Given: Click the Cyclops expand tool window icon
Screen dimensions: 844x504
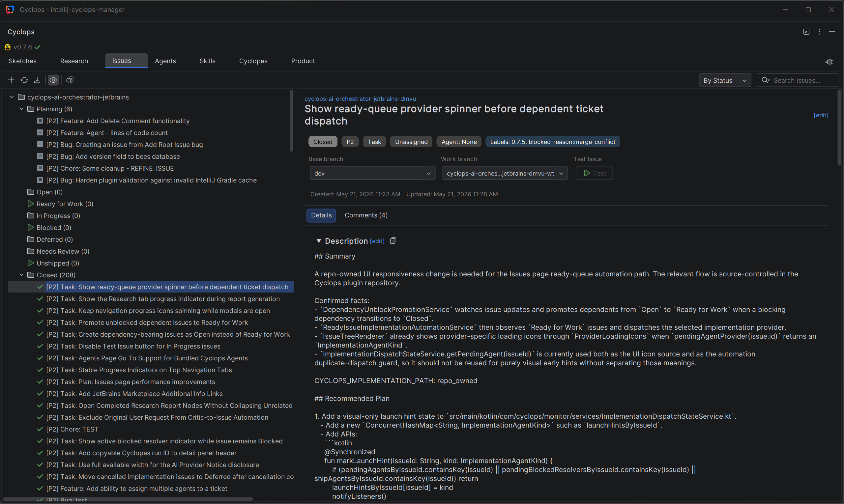Looking at the screenshot, I should (x=806, y=32).
